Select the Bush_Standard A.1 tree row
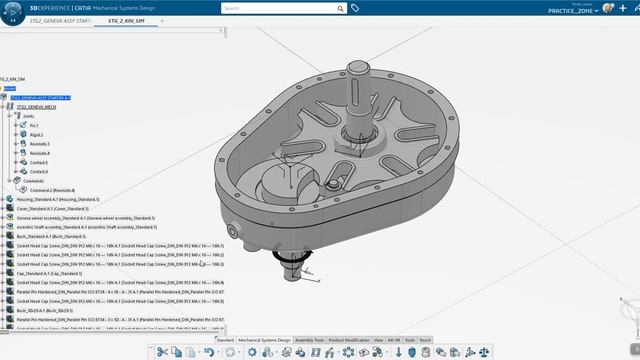Viewport: 640px width, 360px height. click(x=51, y=236)
